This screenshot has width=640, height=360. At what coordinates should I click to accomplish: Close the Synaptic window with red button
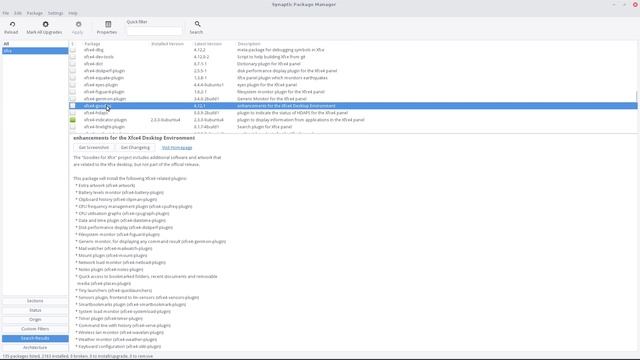[x=635, y=4]
